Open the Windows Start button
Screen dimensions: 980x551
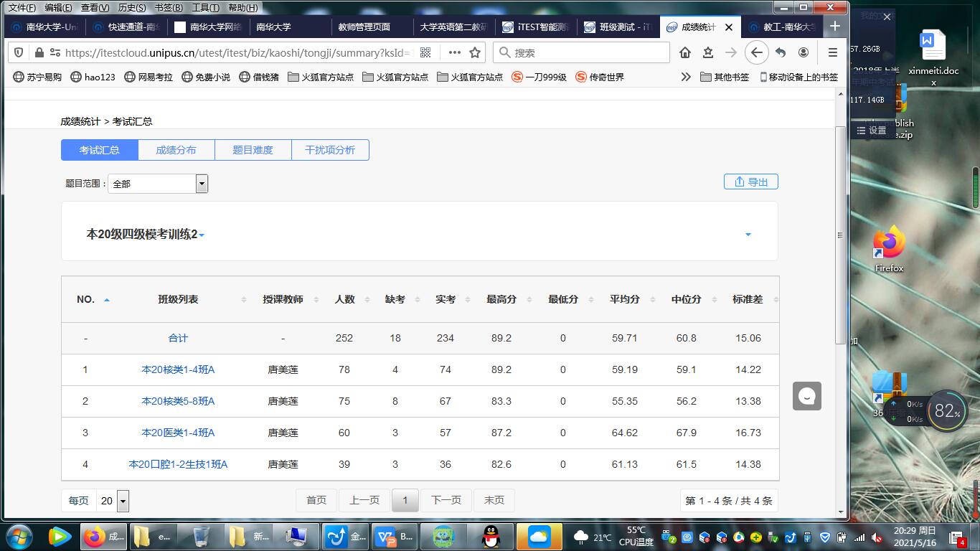pyautogui.click(x=18, y=537)
